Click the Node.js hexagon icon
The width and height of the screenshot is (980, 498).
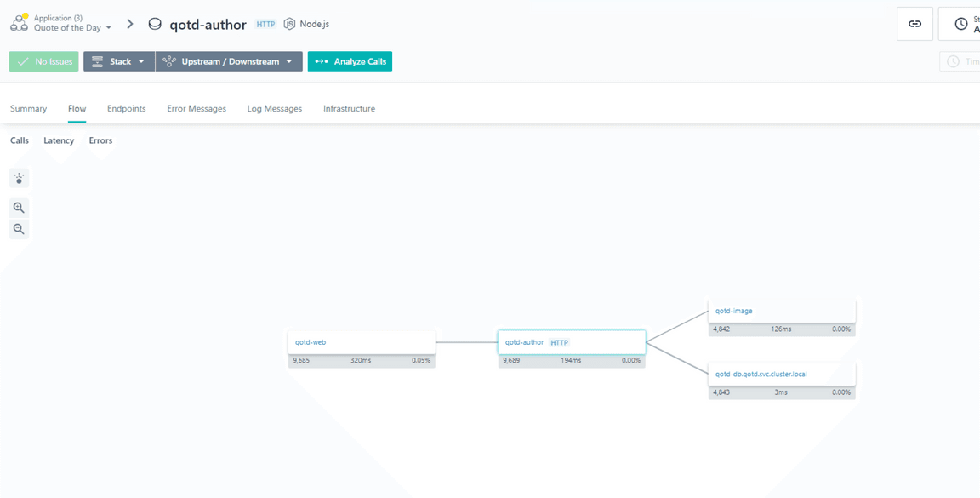290,24
